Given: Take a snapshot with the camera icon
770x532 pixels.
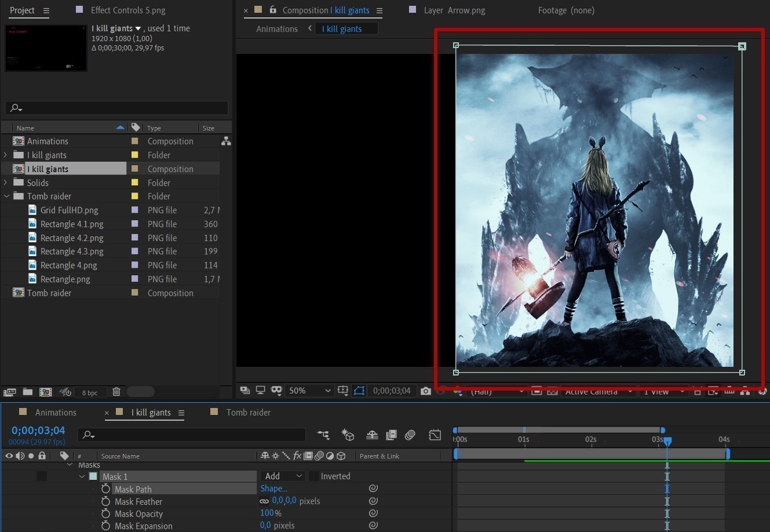Looking at the screenshot, I should click(426, 391).
